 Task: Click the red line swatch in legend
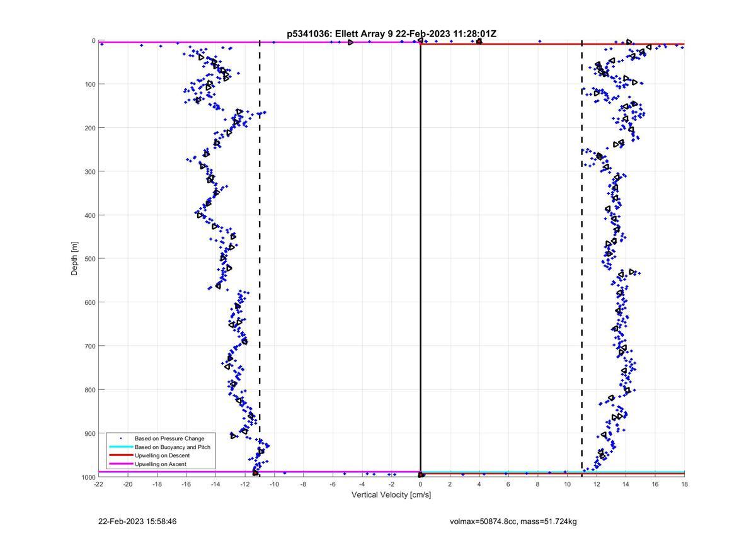(121, 455)
